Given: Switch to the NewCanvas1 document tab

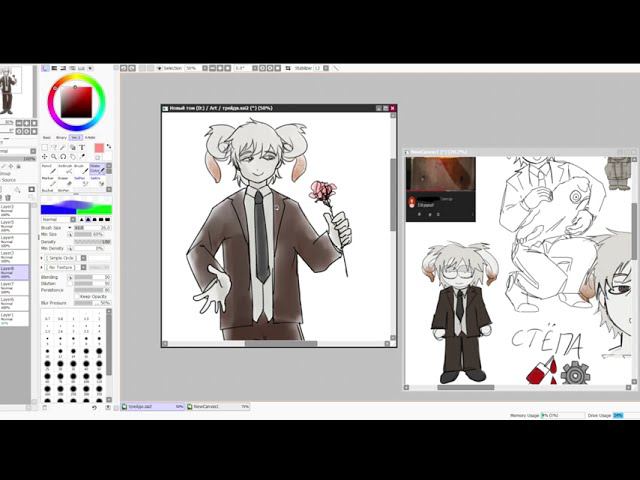Looking at the screenshot, I should coord(218,407).
